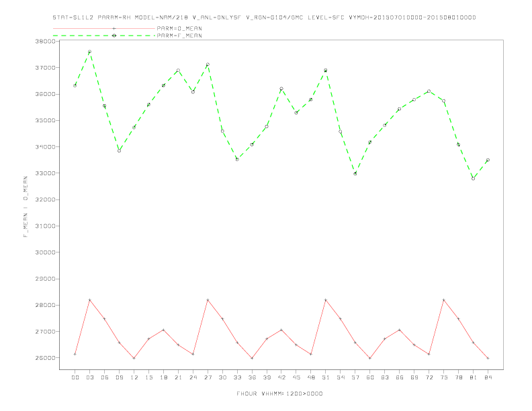Click the 60 forecast hour label on x-axis
Viewport: 532px width, 411px height.
point(370,377)
